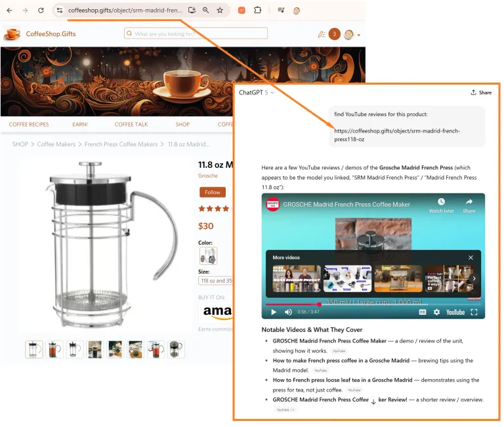Click the French Press Coffee Makers breadcrumb
Viewport: 504px width, 427px height.
(121, 144)
